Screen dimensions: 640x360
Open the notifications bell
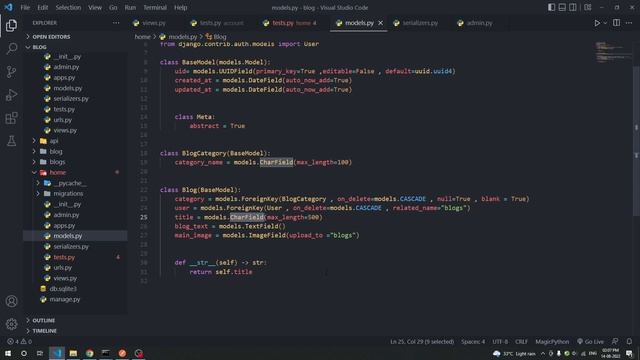tap(629, 342)
